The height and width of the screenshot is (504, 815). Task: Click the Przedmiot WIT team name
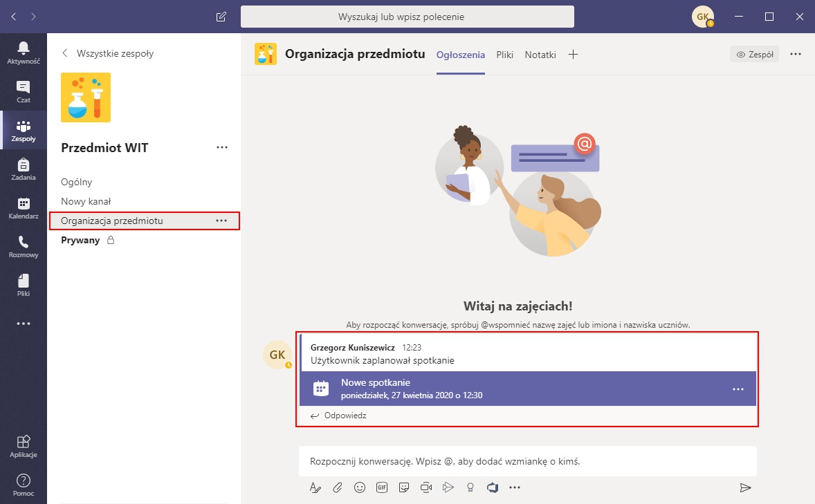point(104,148)
